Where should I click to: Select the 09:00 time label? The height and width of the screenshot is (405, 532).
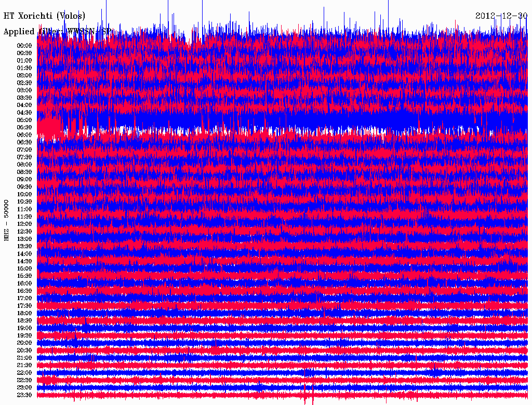[x=24, y=180]
